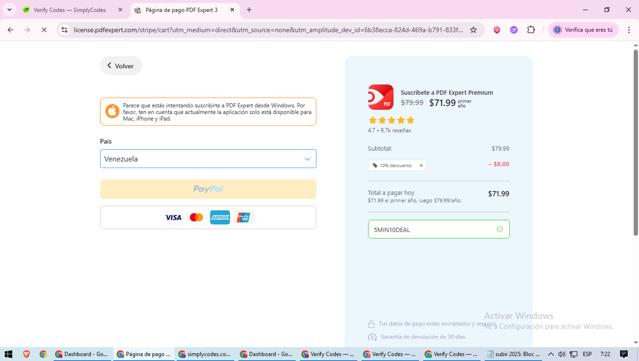Click the 30-day refund guarantee icon
The width and height of the screenshot is (639, 361).
[x=372, y=337]
